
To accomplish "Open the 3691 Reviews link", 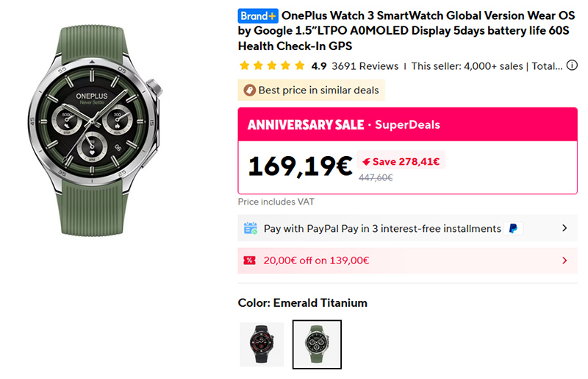I will click(x=365, y=65).
